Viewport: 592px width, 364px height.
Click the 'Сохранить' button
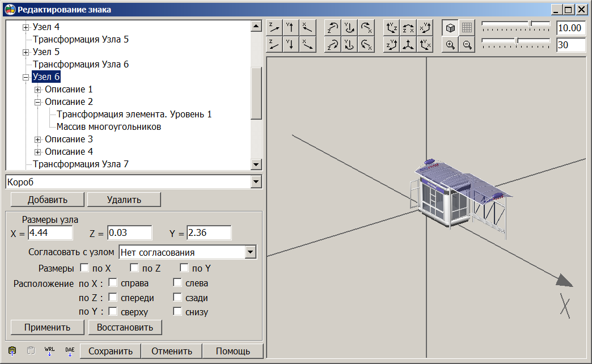click(x=110, y=351)
